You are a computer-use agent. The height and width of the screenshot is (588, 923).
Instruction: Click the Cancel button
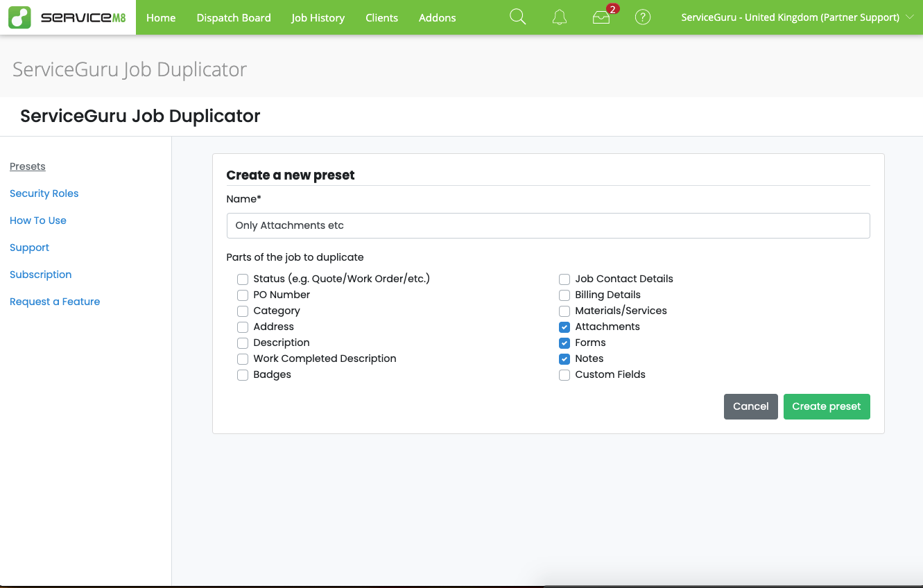[751, 407]
